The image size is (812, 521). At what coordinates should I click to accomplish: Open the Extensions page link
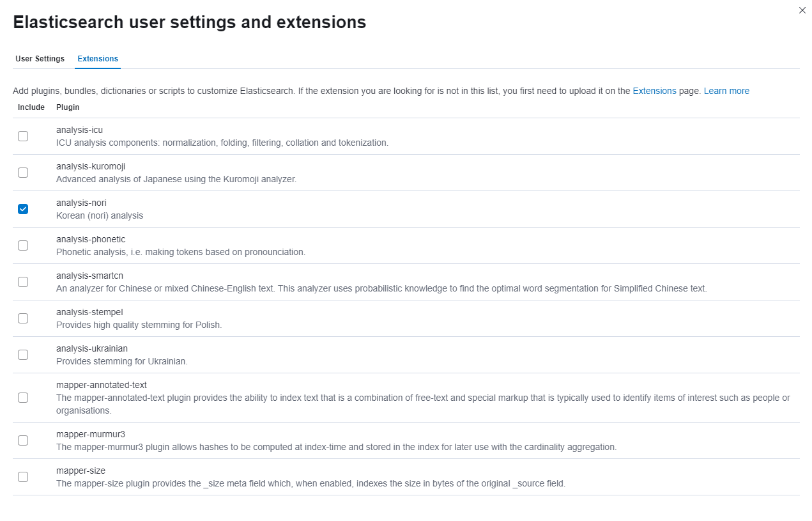click(x=654, y=91)
